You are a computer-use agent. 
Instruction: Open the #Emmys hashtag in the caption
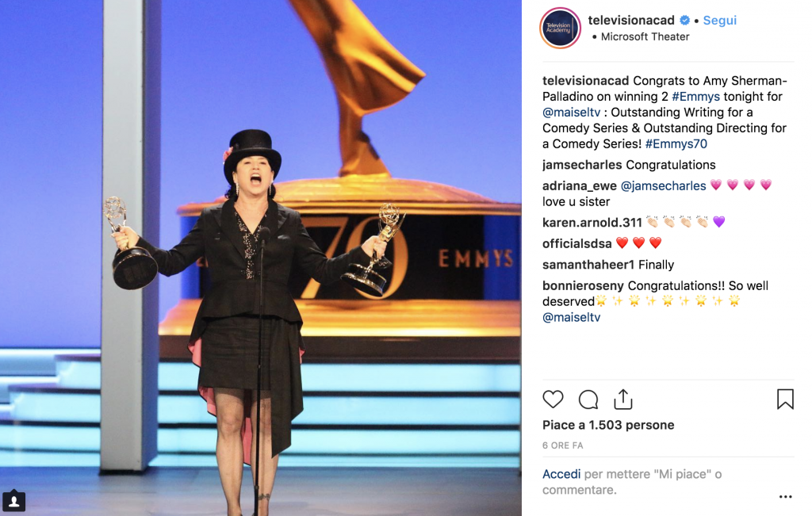coord(695,96)
